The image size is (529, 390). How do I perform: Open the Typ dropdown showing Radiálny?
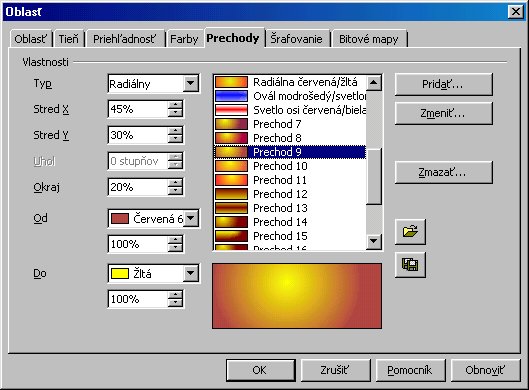(191, 83)
